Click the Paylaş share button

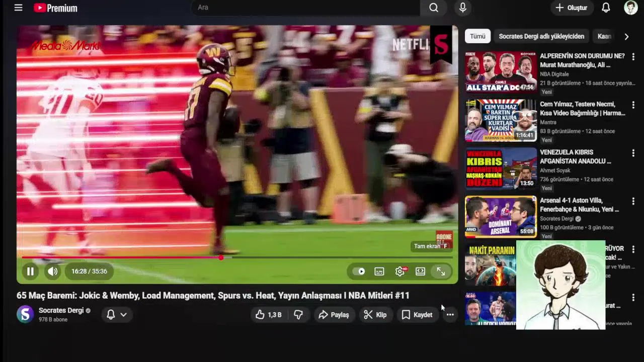pyautogui.click(x=334, y=315)
